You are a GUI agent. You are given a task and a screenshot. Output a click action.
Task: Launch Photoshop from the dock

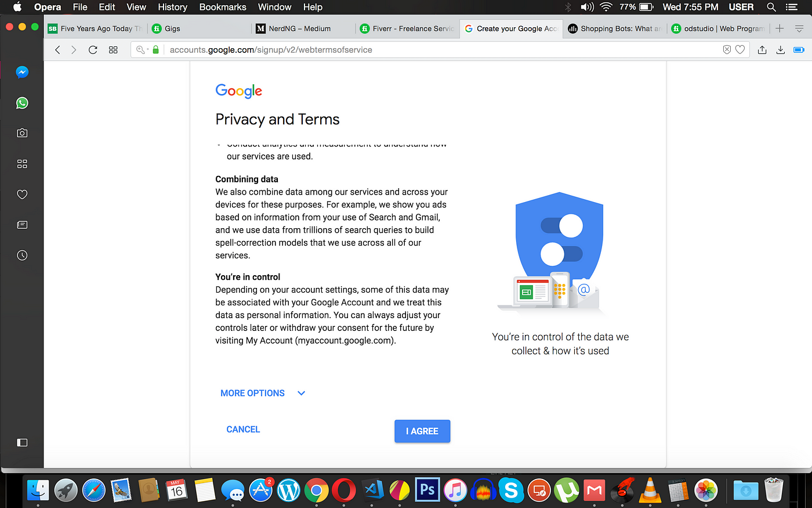click(427, 490)
